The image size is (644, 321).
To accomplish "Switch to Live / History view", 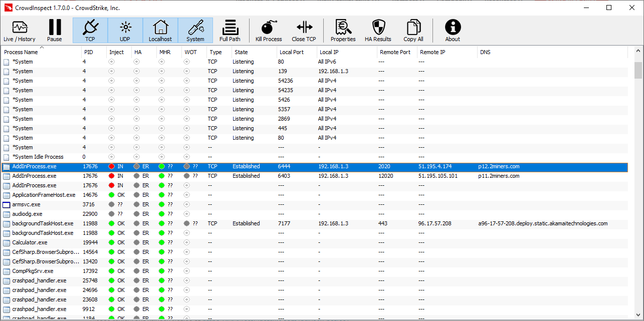I will 20,31.
